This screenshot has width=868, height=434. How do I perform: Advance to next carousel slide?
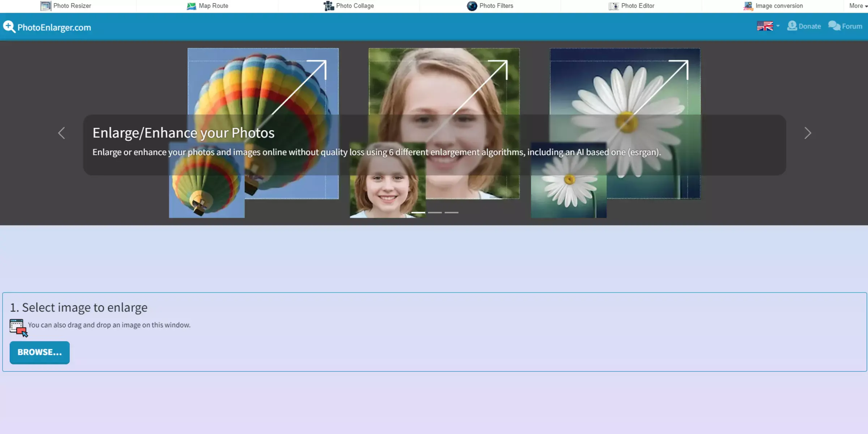tap(808, 133)
